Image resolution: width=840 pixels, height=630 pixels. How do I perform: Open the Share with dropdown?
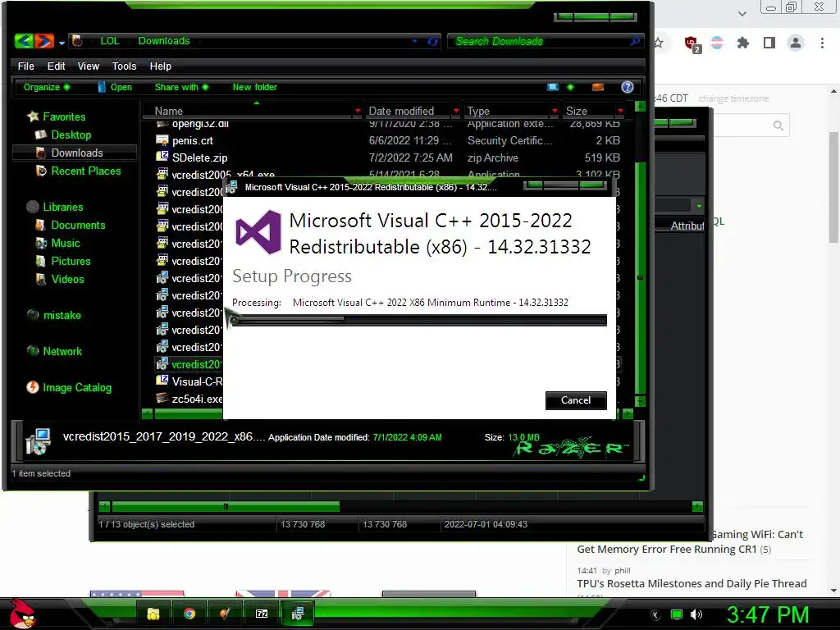[181, 87]
